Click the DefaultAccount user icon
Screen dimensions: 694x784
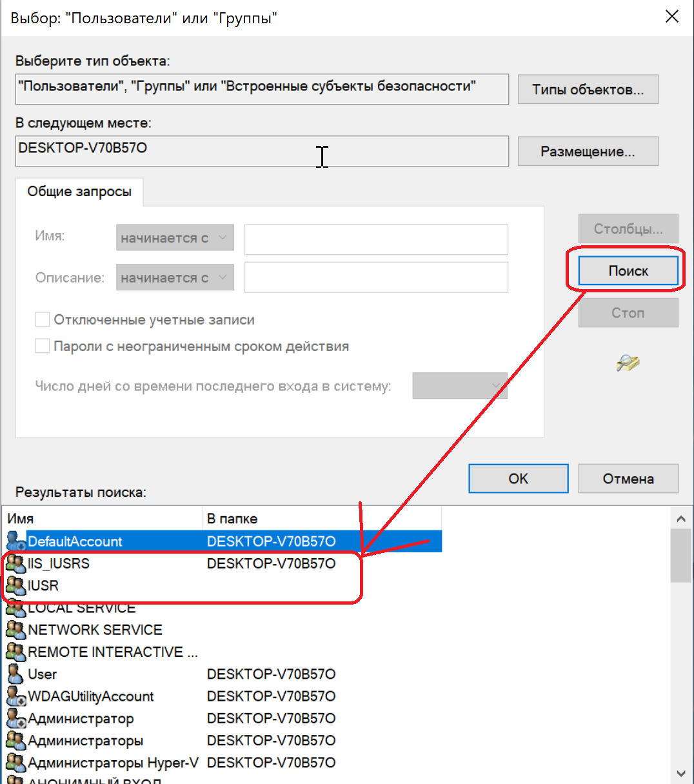(x=16, y=541)
